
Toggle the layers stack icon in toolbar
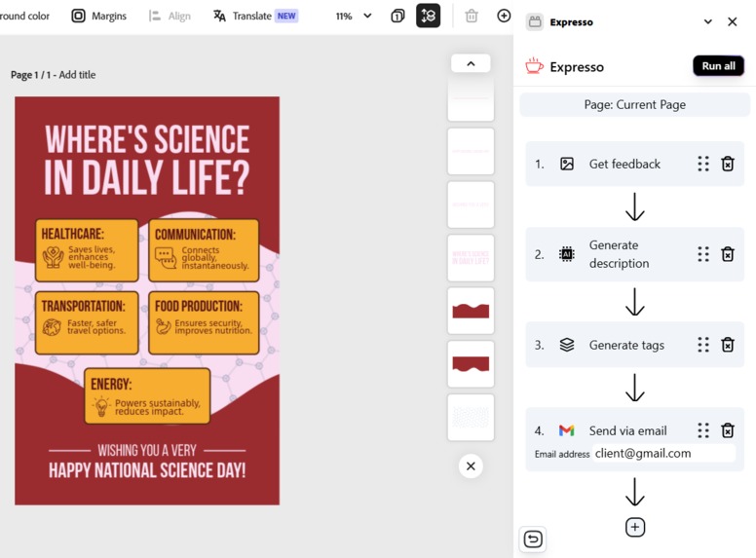coord(428,16)
